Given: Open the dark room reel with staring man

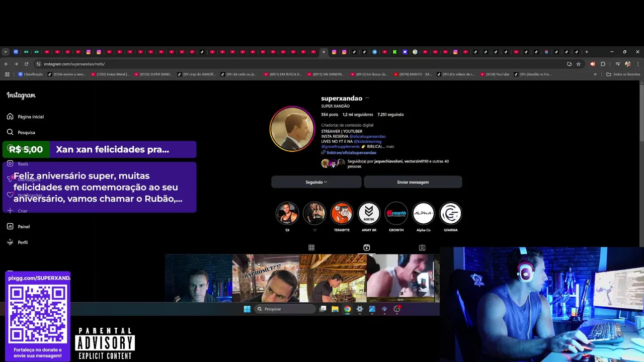Looking at the screenshot, I should click(x=198, y=278).
